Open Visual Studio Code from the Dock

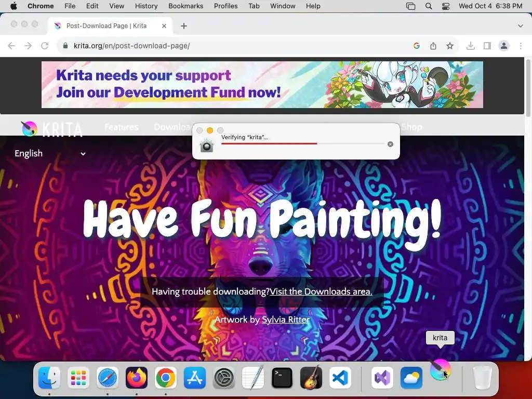[x=340, y=378]
